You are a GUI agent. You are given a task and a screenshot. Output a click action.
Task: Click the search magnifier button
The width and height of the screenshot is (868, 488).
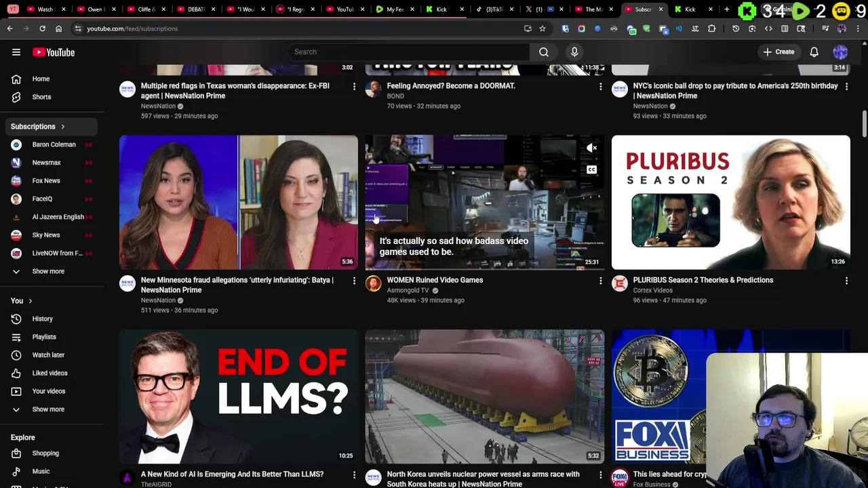(x=543, y=52)
